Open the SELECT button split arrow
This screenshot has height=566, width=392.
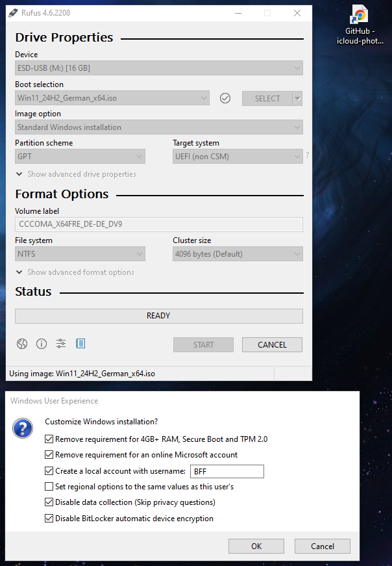click(x=297, y=99)
